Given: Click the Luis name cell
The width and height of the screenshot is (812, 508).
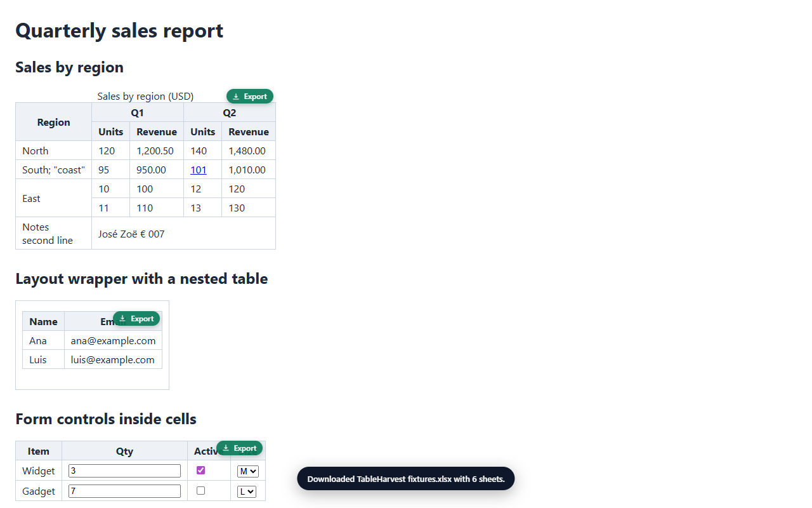Looking at the screenshot, I should (44, 359).
